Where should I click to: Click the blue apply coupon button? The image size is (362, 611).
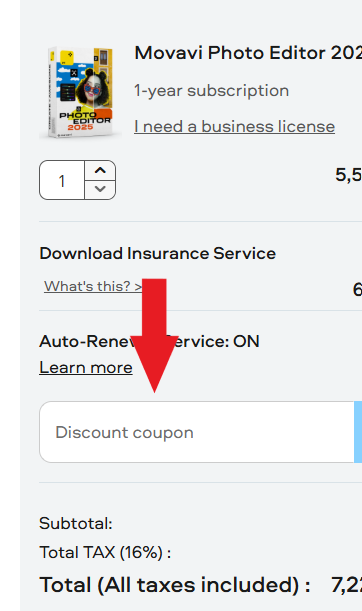click(358, 432)
